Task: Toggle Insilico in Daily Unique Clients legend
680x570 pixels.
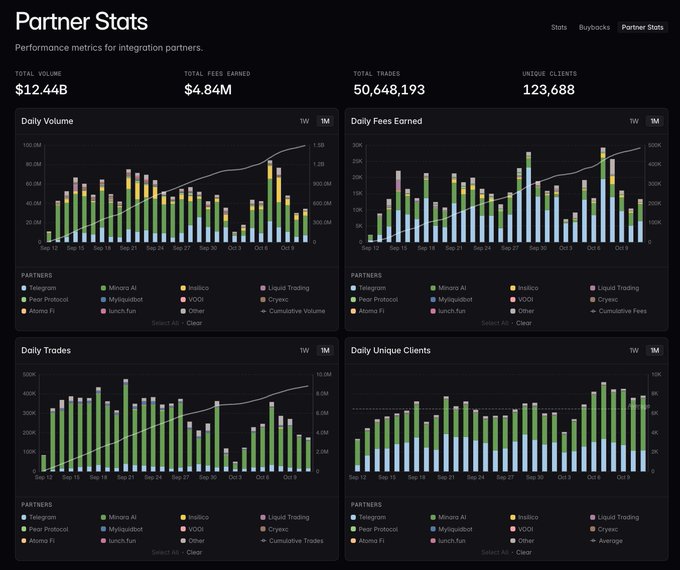Action: [x=524, y=518]
